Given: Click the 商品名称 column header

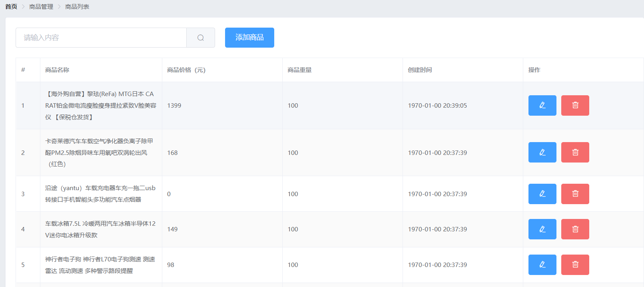Looking at the screenshot, I should click(x=57, y=70).
